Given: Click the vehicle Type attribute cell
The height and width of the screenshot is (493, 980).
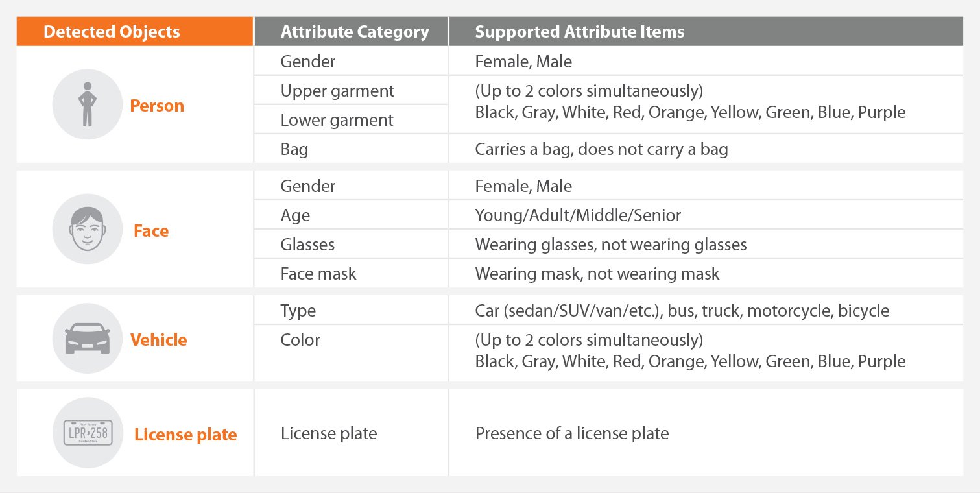Looking at the screenshot, I should [x=351, y=310].
